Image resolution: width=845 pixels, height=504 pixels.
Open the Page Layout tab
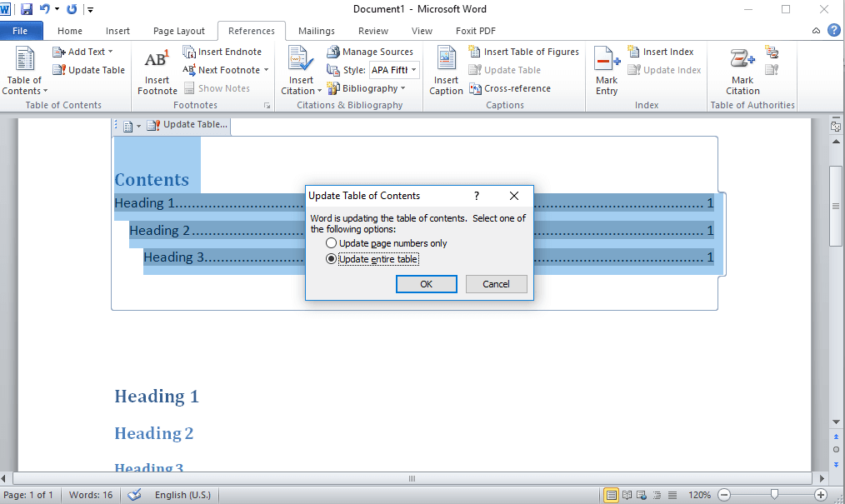click(179, 31)
